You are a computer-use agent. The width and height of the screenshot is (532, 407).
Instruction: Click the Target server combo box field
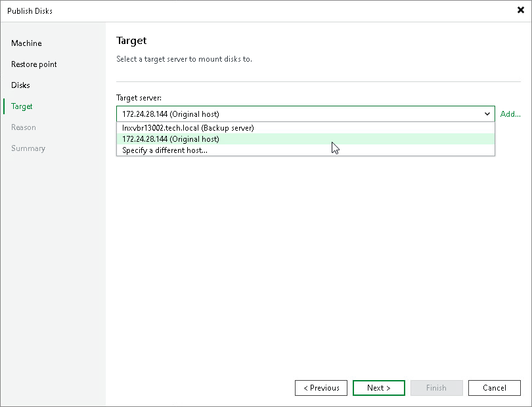point(263,114)
